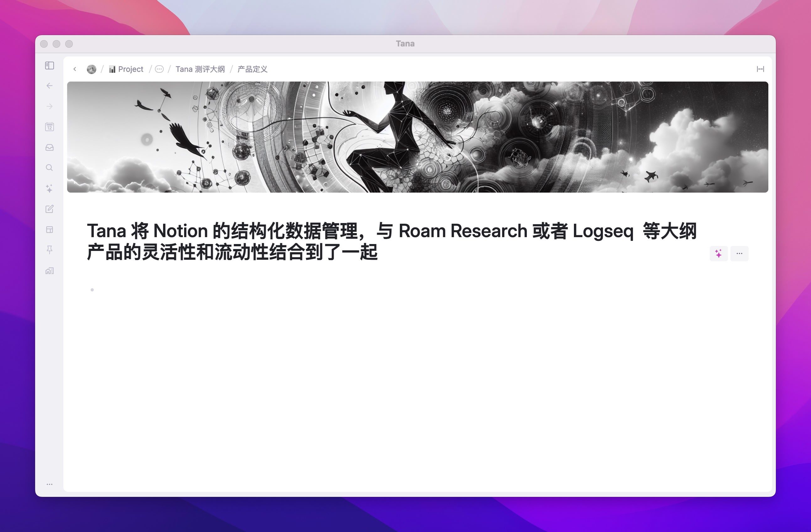Open the Inbox icon in sidebar
This screenshot has height=532, width=811.
[x=50, y=147]
